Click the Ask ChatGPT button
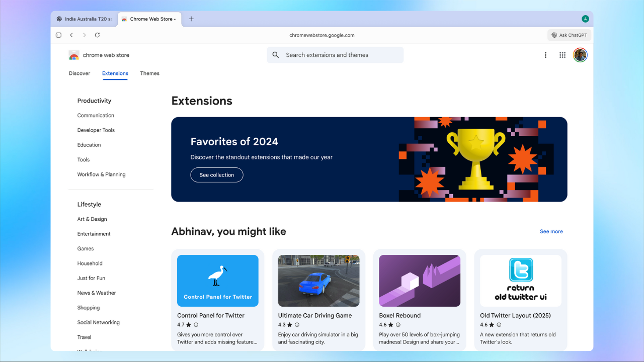Image resolution: width=644 pixels, height=362 pixels. (x=569, y=35)
